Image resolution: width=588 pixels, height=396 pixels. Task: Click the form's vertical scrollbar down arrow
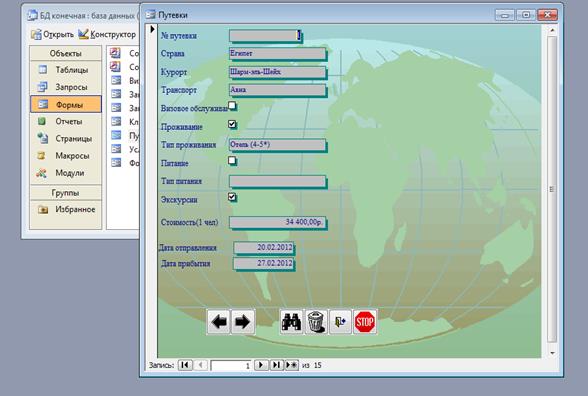click(552, 353)
